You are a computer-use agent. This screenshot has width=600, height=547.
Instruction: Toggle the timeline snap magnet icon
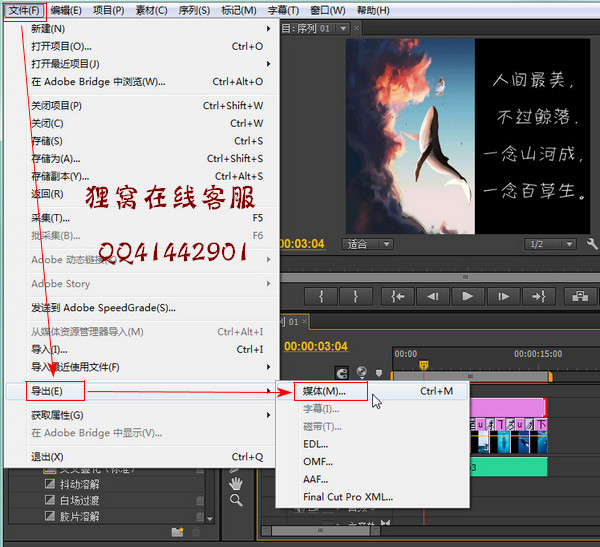(x=341, y=373)
